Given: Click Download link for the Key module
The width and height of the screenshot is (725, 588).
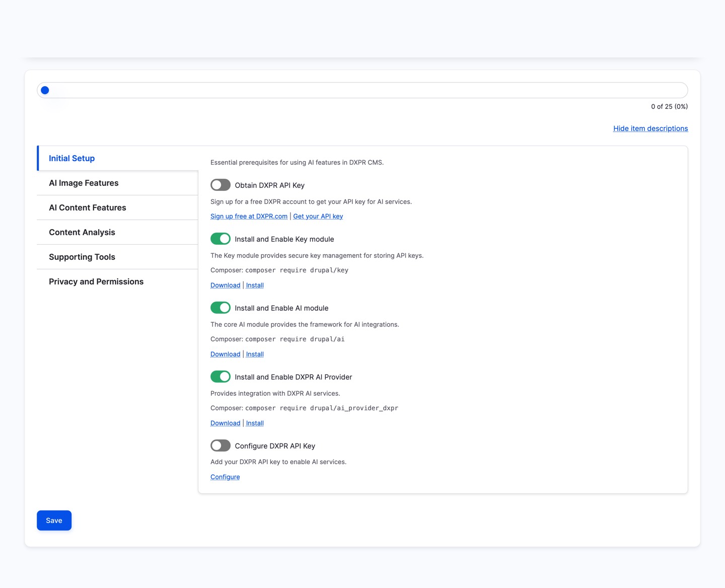Looking at the screenshot, I should pyautogui.click(x=225, y=285).
